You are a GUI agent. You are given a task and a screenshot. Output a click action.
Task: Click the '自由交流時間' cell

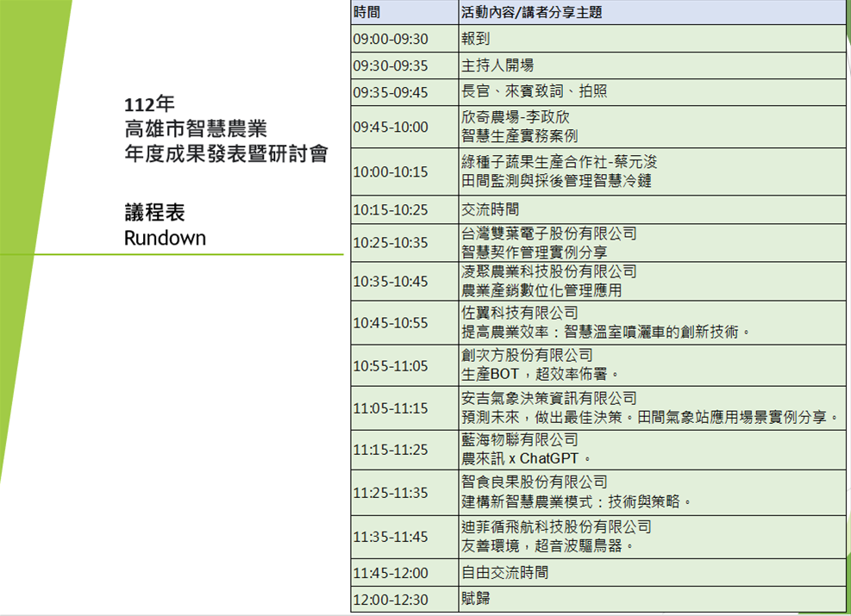pos(653,573)
